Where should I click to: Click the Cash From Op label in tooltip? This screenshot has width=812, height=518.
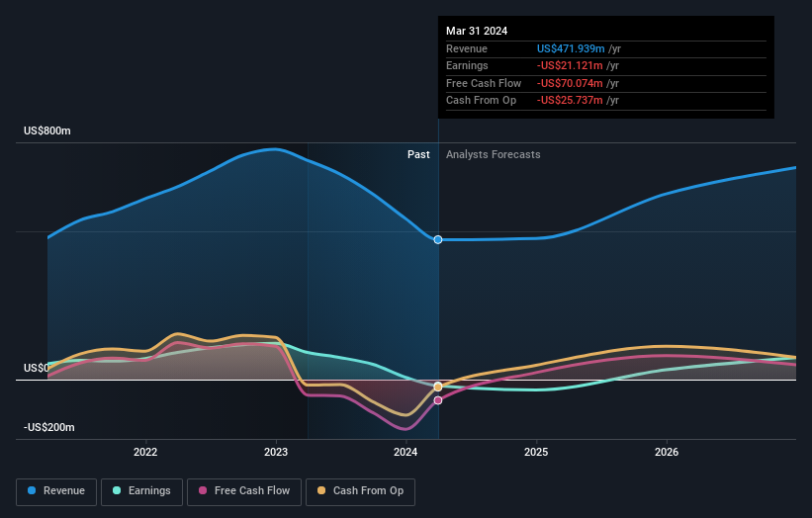(x=481, y=101)
